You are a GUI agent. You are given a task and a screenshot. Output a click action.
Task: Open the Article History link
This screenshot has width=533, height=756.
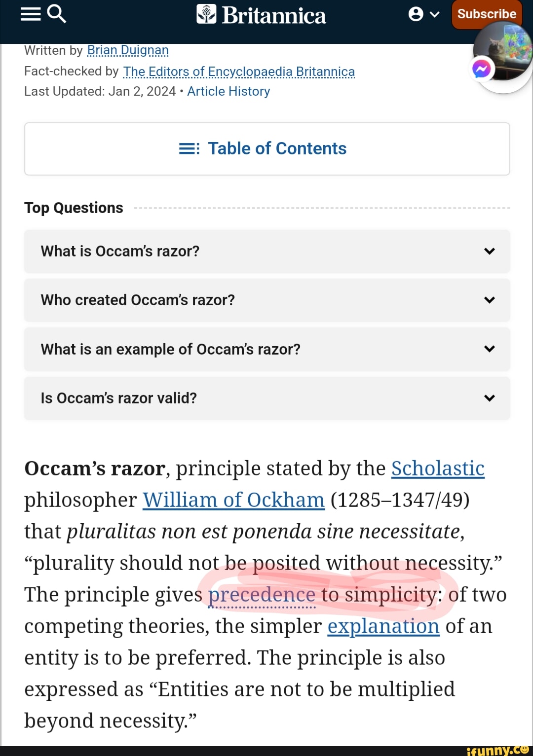click(x=228, y=91)
